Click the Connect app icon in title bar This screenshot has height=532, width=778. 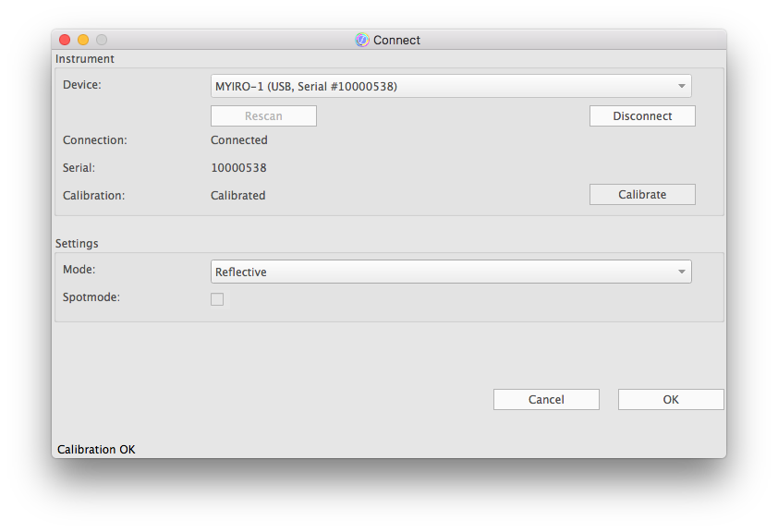(x=362, y=40)
